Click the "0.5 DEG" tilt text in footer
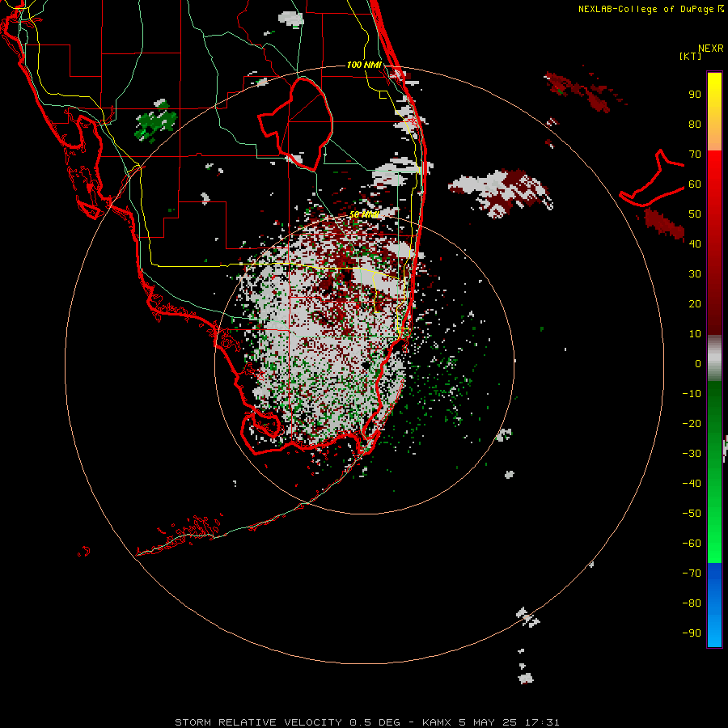This screenshot has height=728, width=728. click(x=375, y=722)
